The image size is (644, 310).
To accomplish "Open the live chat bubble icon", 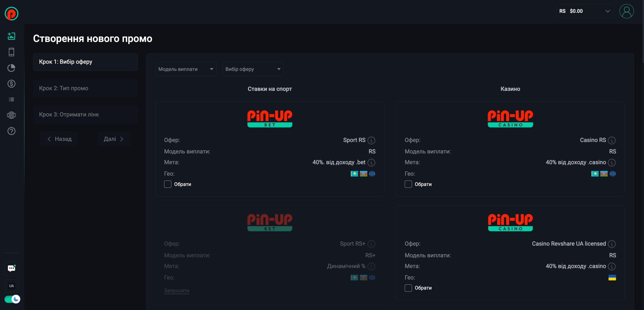I will [x=12, y=268].
